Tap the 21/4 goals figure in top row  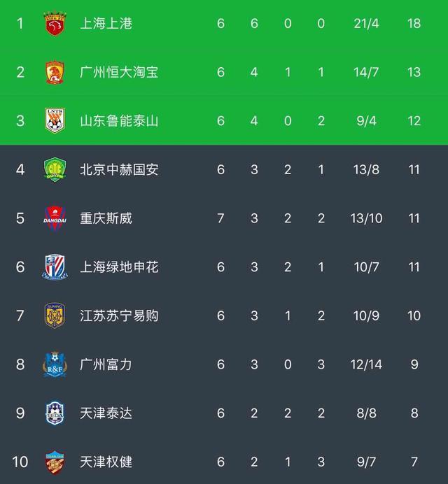click(366, 24)
